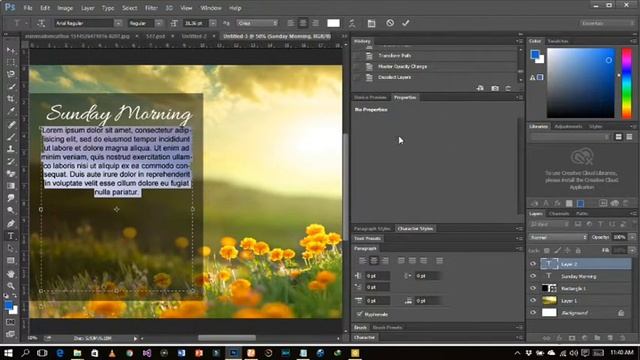The width and height of the screenshot is (640, 360).
Task: Commit current text edits
Action: pyautogui.click(x=405, y=23)
